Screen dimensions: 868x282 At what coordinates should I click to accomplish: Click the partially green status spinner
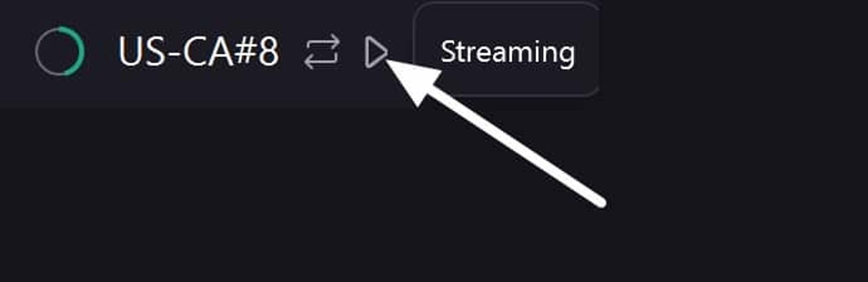pos(60,51)
